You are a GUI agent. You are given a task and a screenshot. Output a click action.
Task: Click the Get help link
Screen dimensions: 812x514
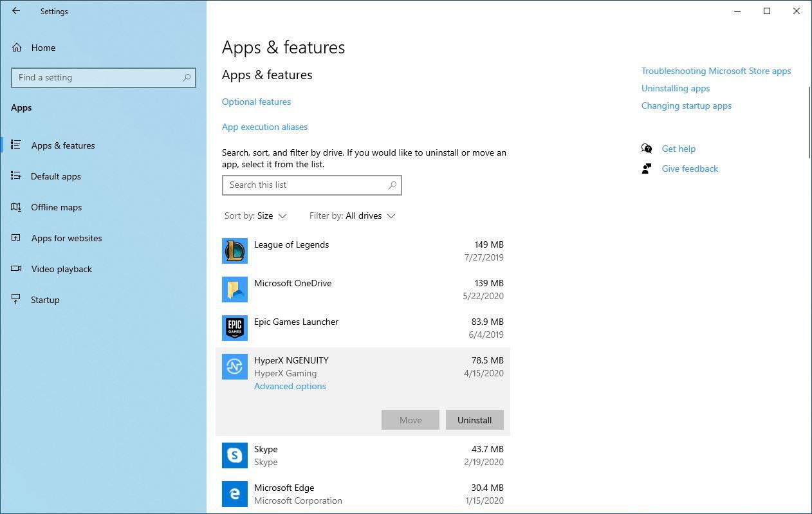point(679,149)
